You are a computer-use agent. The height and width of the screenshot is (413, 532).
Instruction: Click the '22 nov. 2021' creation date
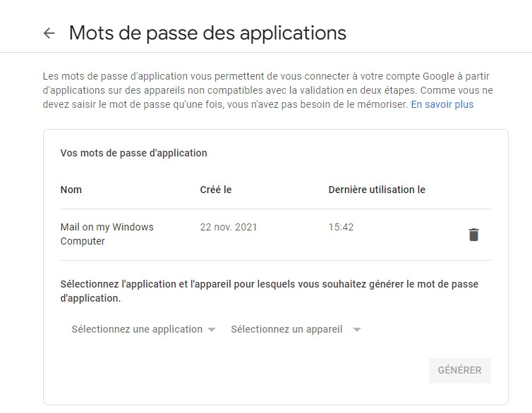point(229,227)
